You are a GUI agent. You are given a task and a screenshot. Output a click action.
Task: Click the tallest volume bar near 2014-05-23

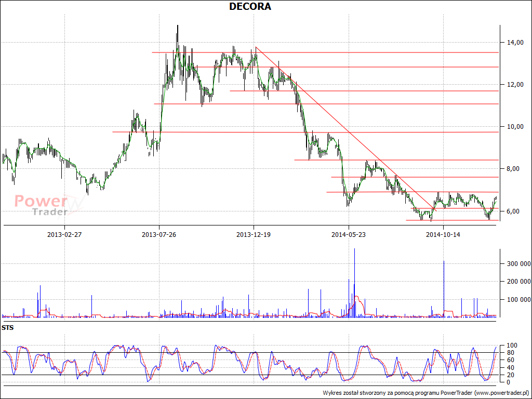click(354, 283)
